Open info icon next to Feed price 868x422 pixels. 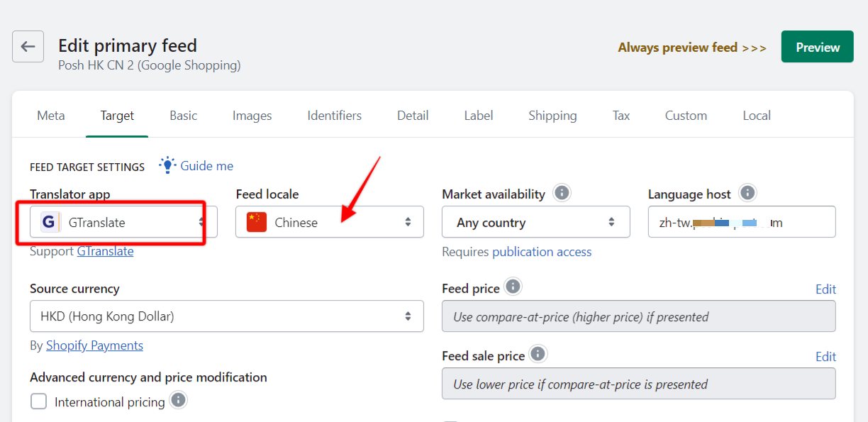pos(513,287)
